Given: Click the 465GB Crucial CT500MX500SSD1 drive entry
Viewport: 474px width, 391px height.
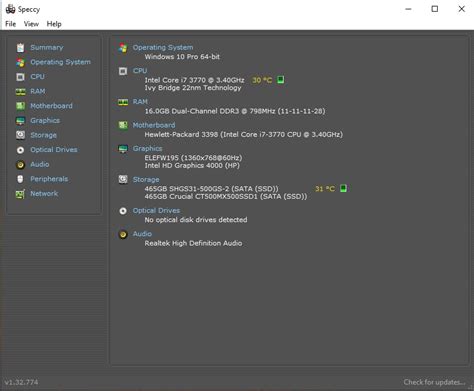Looking at the screenshot, I should pos(226,196).
